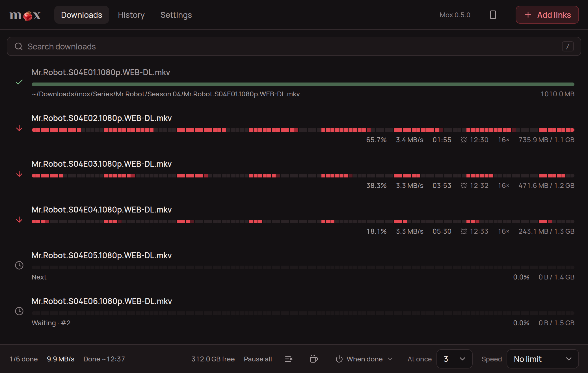Viewport: 588px width, 373px height.
Task: Click the alarm clock icon next to 12:33
Action: [464, 231]
